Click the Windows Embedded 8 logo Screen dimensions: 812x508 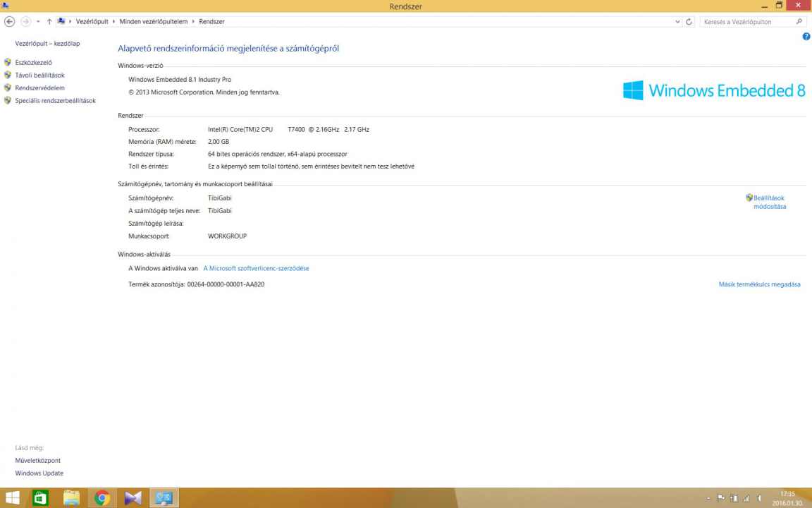point(714,90)
